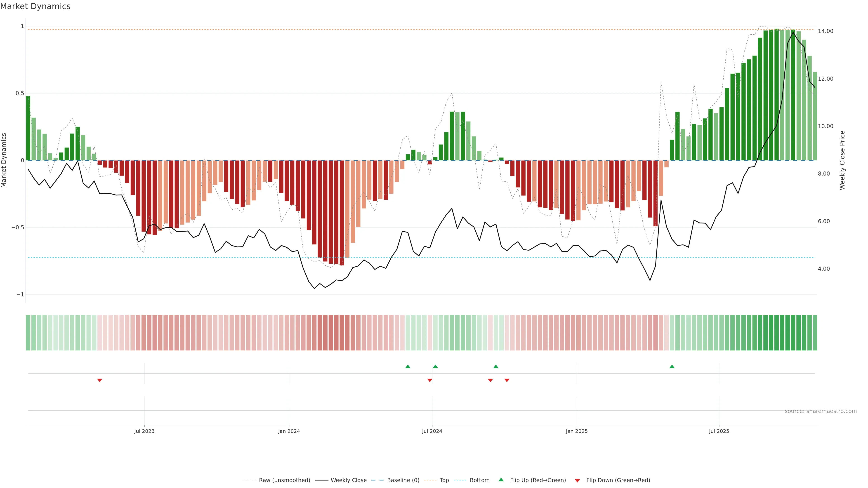Click the last heatmap strip cell on right
Screen dimensions: 868x488
pyautogui.click(x=815, y=333)
